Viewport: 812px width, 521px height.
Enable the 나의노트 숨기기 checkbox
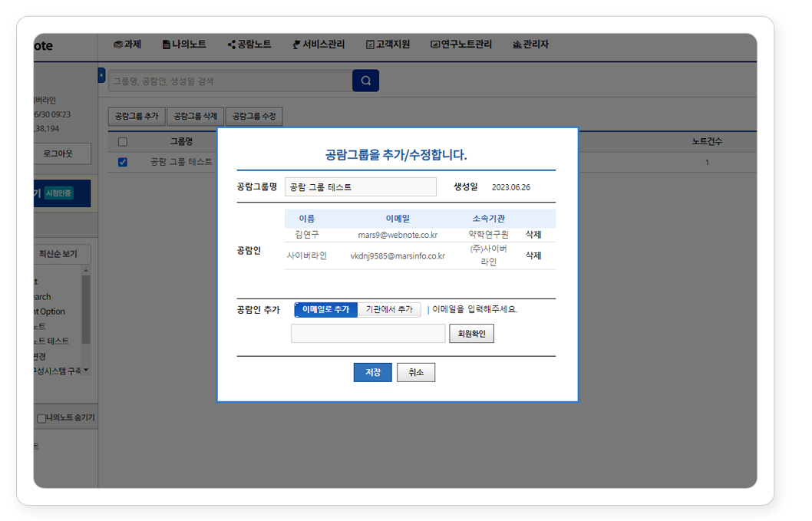(41, 418)
